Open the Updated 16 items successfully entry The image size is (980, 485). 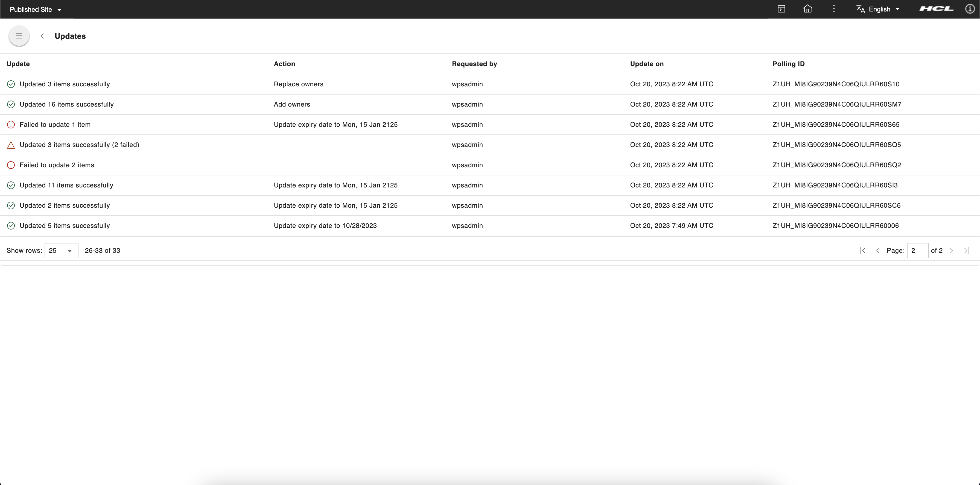(66, 105)
